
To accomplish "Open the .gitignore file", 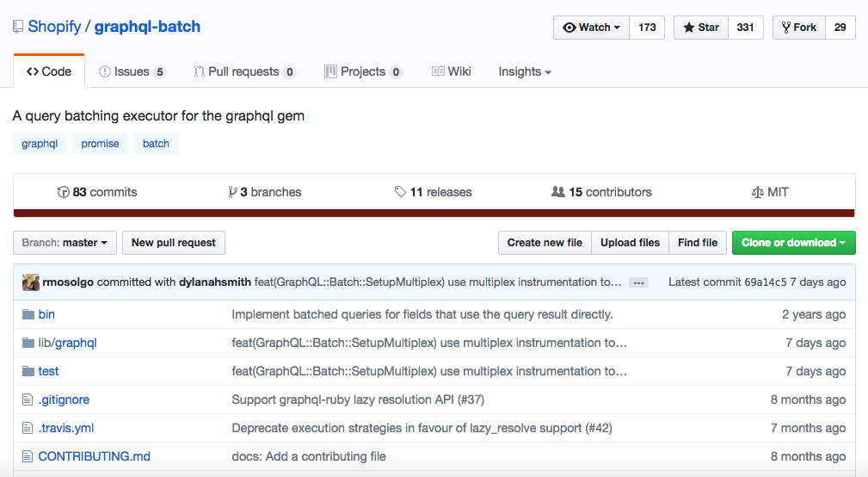I will tap(64, 400).
